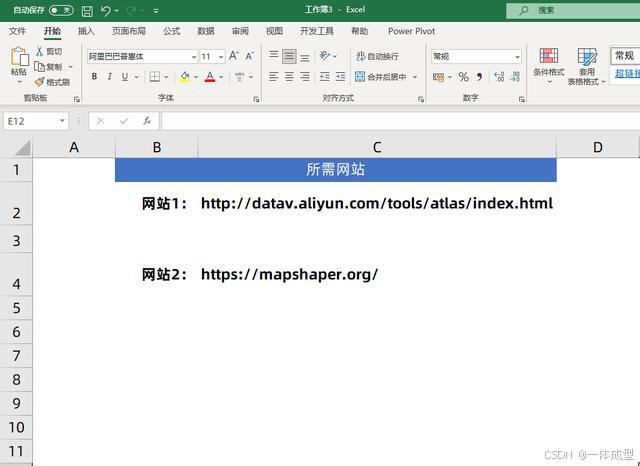
Task: Align text right icon
Action: (304, 76)
